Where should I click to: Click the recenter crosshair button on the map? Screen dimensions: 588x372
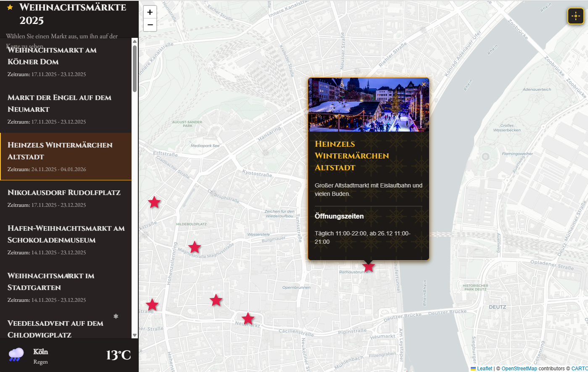575,16
